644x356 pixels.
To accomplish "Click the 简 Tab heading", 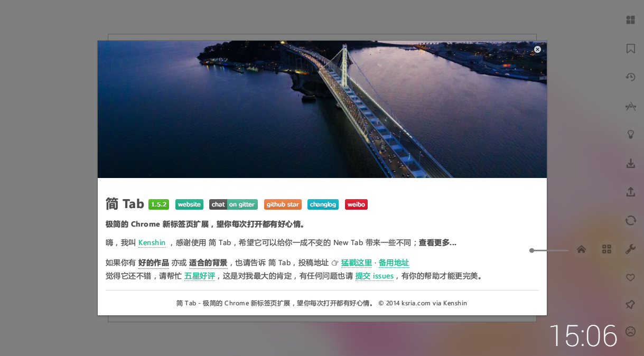I will 125,204.
